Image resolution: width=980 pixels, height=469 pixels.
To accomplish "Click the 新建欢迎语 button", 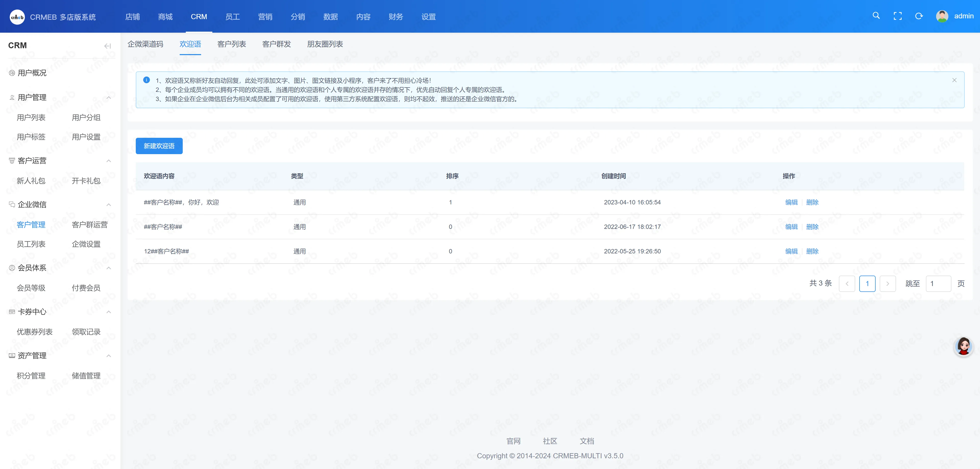I will (159, 146).
